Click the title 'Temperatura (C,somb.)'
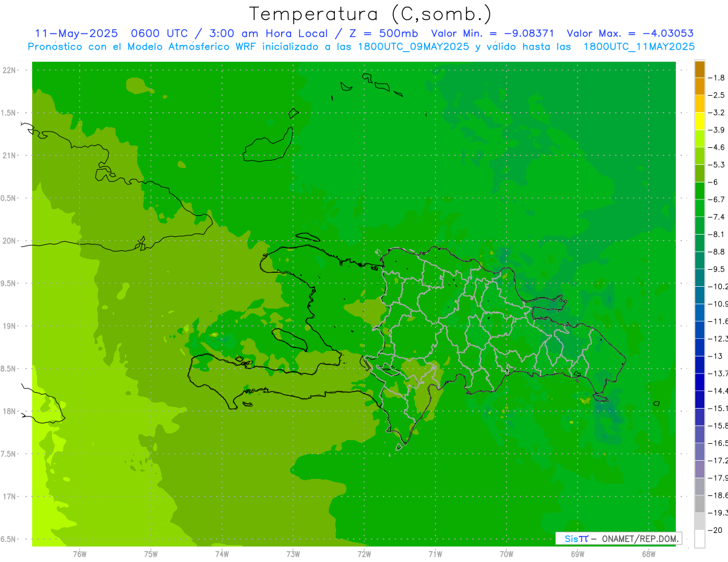This screenshot has height=562, width=728. (x=371, y=14)
